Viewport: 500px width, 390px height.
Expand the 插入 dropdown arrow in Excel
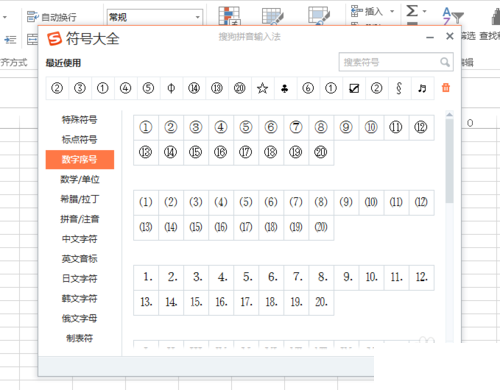tap(392, 11)
